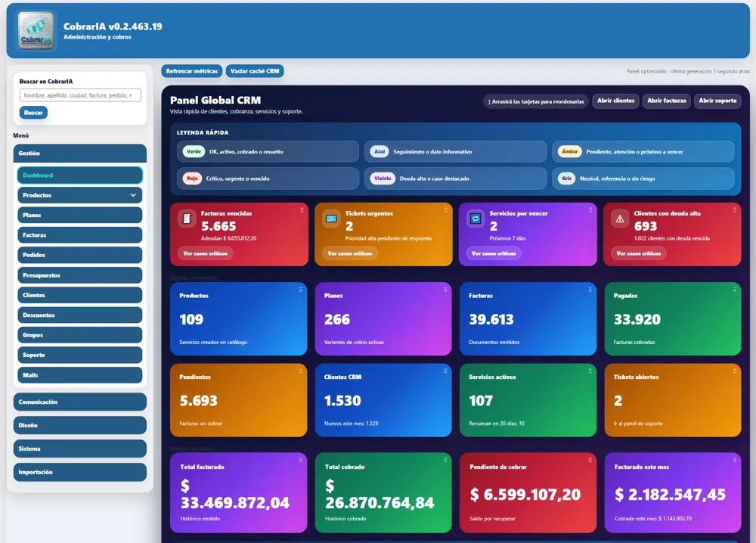The width and height of the screenshot is (756, 543).
Task: Go to Clientes in the sidebar menu
Action: coord(79,295)
